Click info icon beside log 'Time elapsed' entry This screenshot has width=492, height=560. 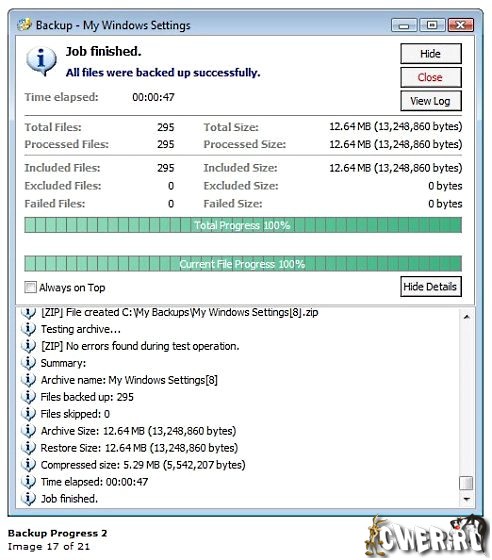click(x=28, y=481)
